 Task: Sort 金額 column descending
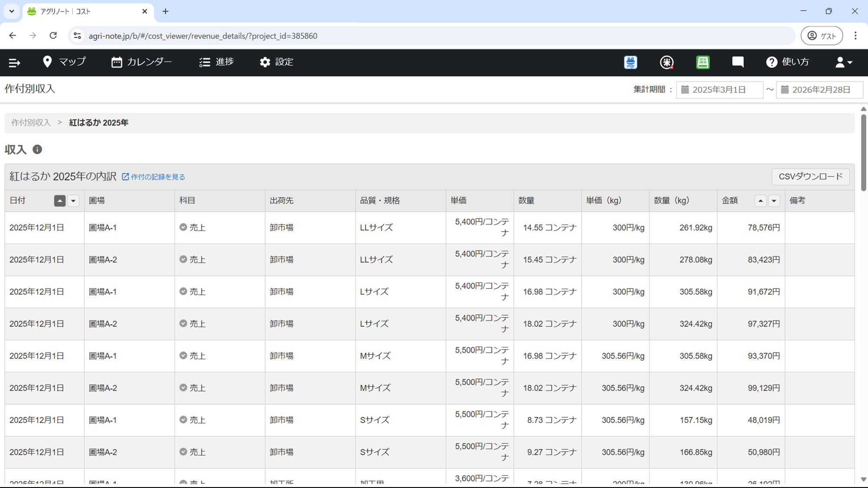coord(774,201)
